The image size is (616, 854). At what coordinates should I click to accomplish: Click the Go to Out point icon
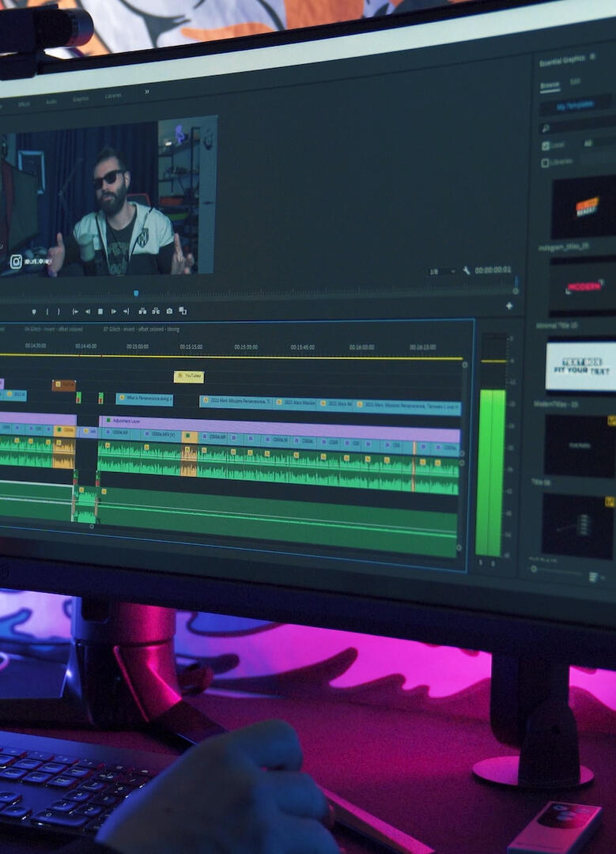tap(127, 312)
